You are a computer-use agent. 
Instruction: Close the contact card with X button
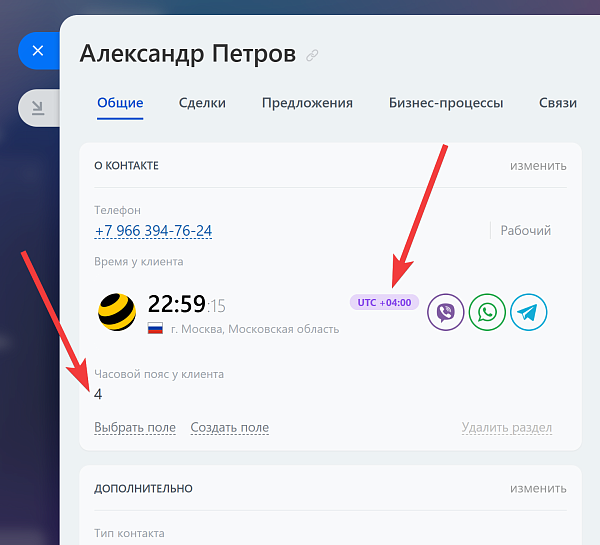pyautogui.click(x=38, y=51)
